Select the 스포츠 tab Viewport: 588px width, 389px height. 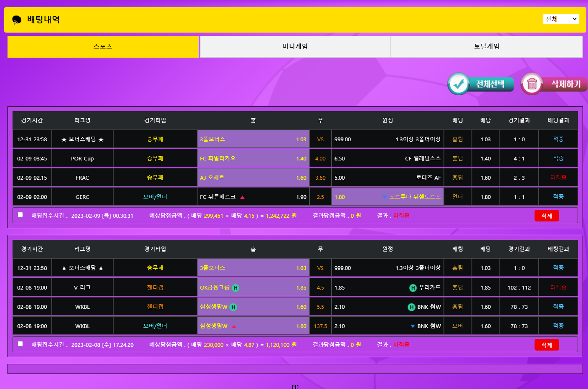coord(103,46)
